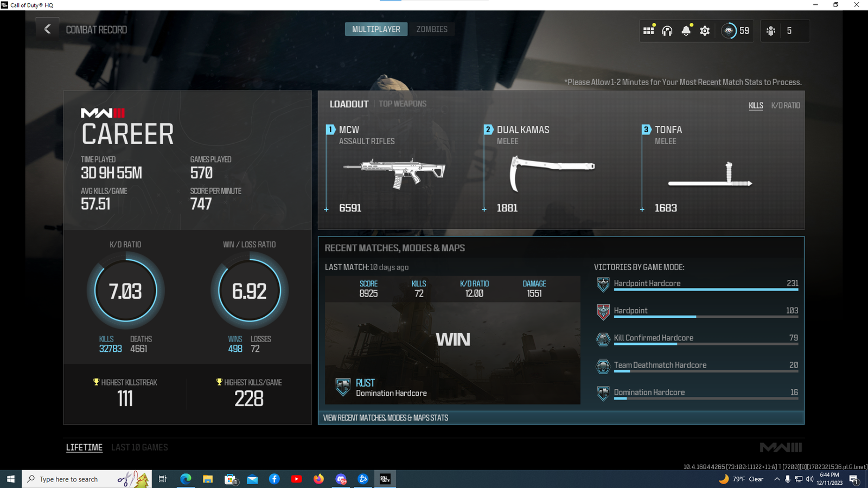The height and width of the screenshot is (488, 868).
Task: Click the Tonfa weapon image
Action: click(710, 175)
